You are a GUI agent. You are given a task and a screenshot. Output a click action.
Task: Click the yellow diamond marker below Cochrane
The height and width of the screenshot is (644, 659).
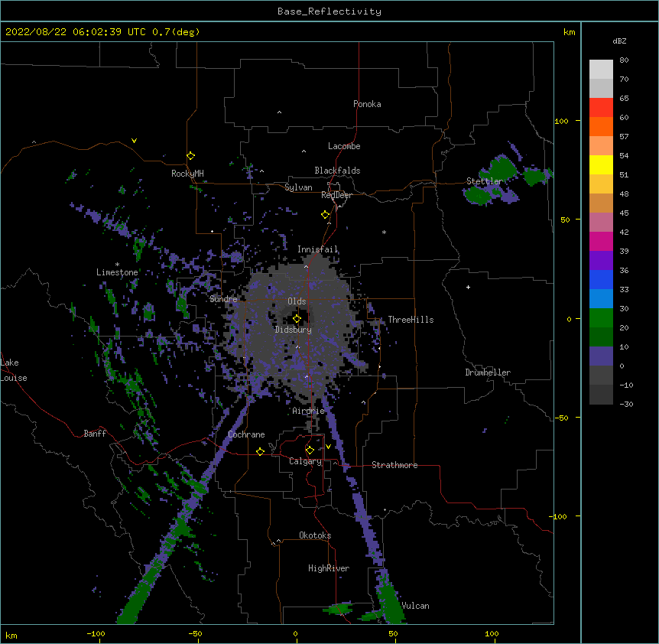pyautogui.click(x=260, y=451)
